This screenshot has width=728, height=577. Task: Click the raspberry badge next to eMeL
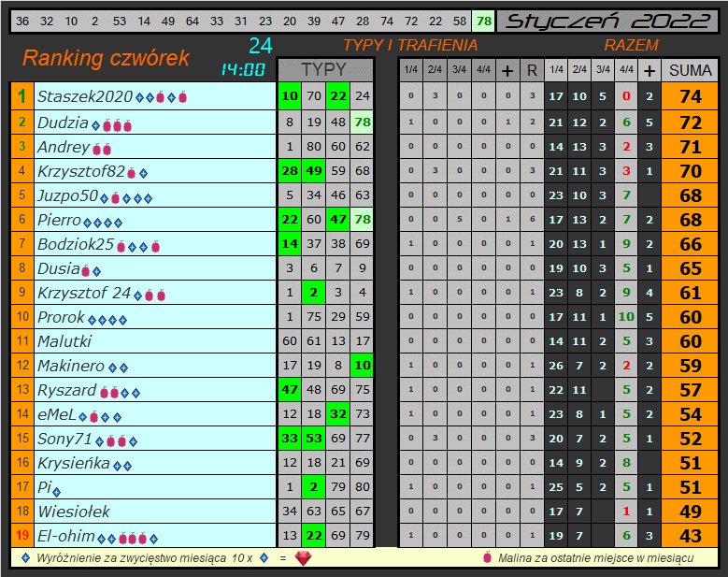93,417
